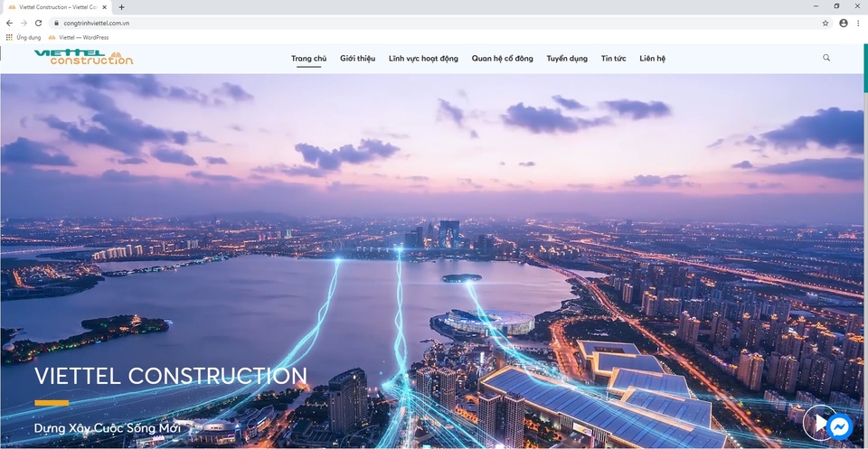The image size is (868, 449).
Task: Minimize the Chrome window
Action: click(x=816, y=6)
